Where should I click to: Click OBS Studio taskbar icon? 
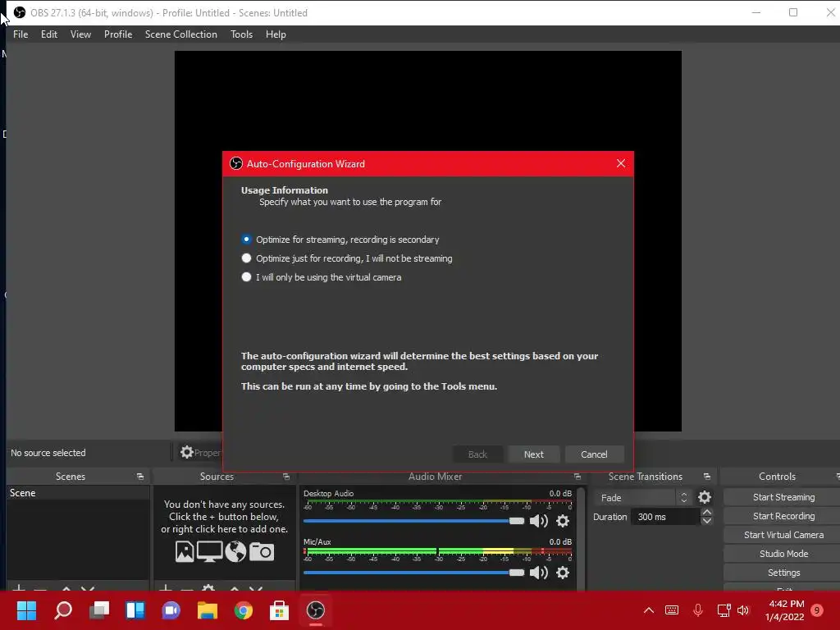[x=316, y=610]
